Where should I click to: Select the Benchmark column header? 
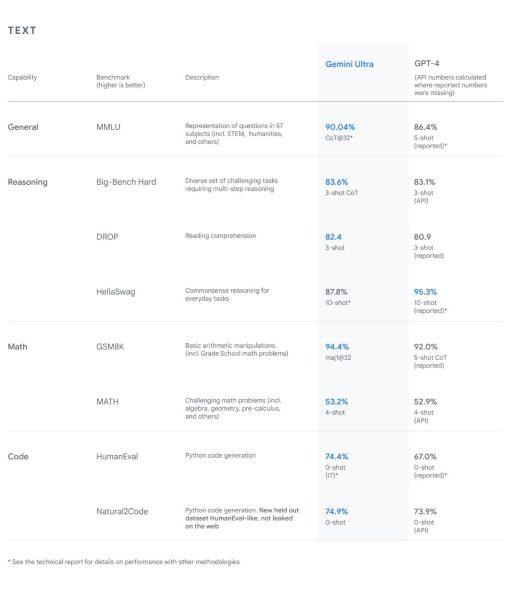tap(121, 81)
